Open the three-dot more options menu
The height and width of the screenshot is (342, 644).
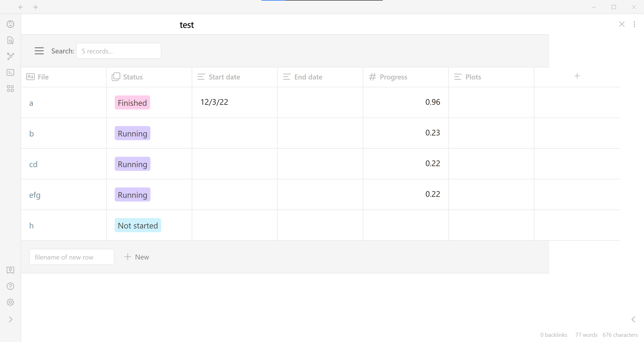point(634,24)
